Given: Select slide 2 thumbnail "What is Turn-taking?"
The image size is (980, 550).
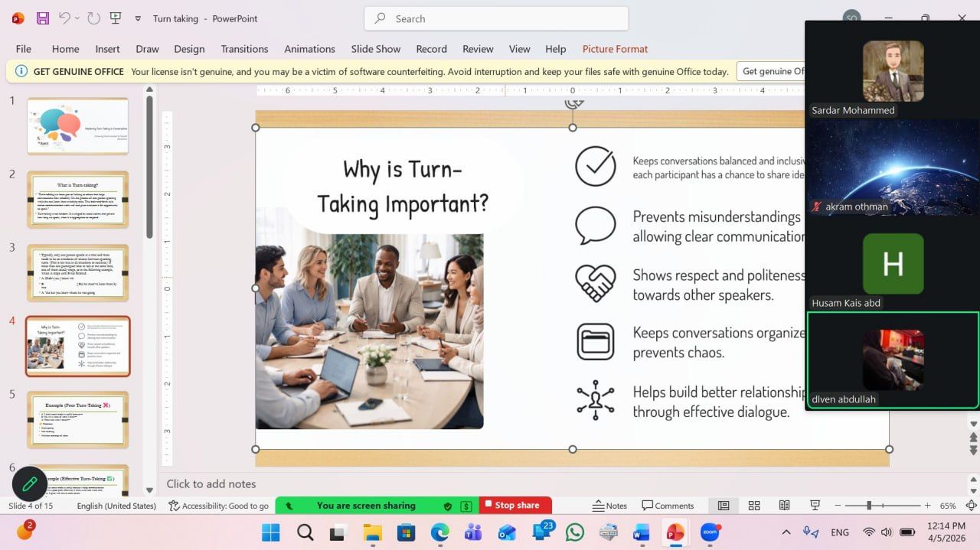Looking at the screenshot, I should click(x=77, y=199).
